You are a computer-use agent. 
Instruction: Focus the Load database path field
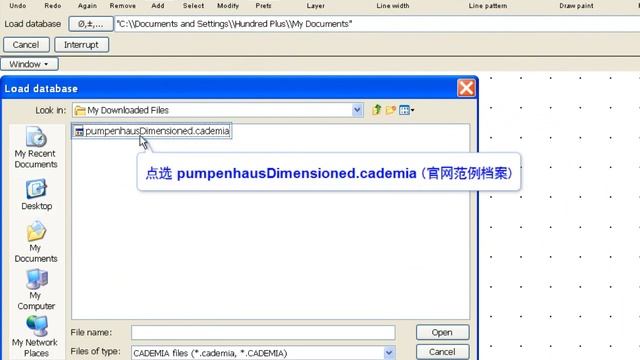[377, 24]
